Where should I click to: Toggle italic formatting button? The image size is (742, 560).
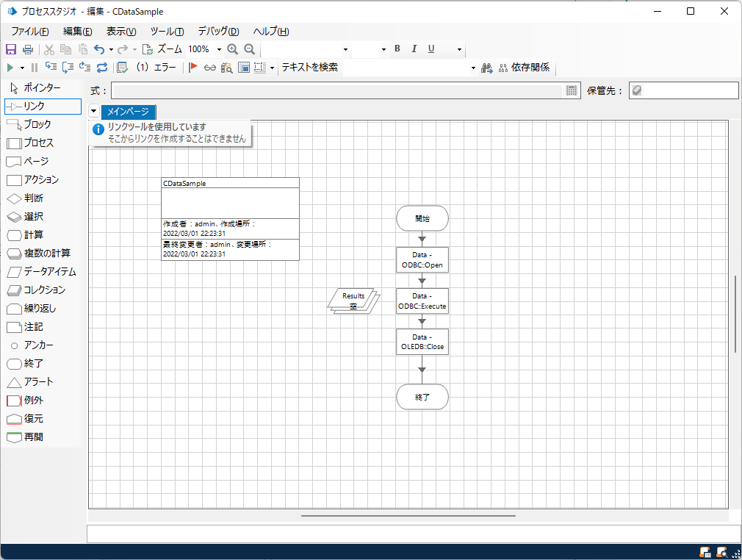tap(414, 49)
